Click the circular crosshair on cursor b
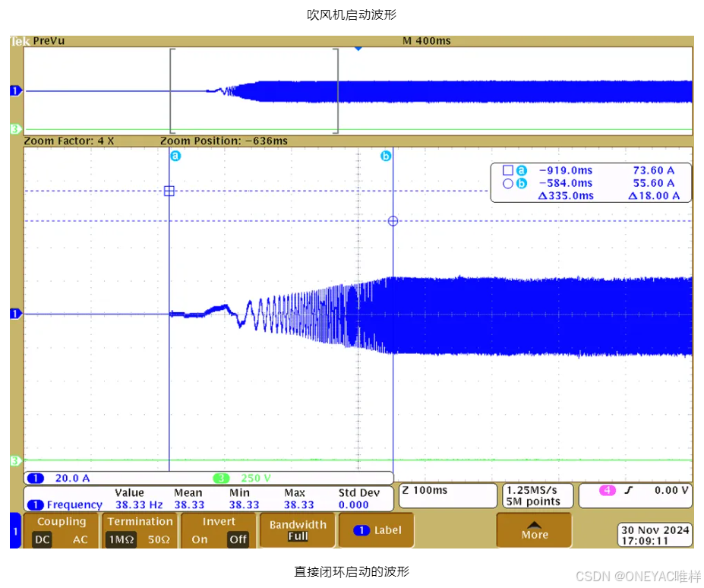704x588 pixels. pyautogui.click(x=393, y=221)
